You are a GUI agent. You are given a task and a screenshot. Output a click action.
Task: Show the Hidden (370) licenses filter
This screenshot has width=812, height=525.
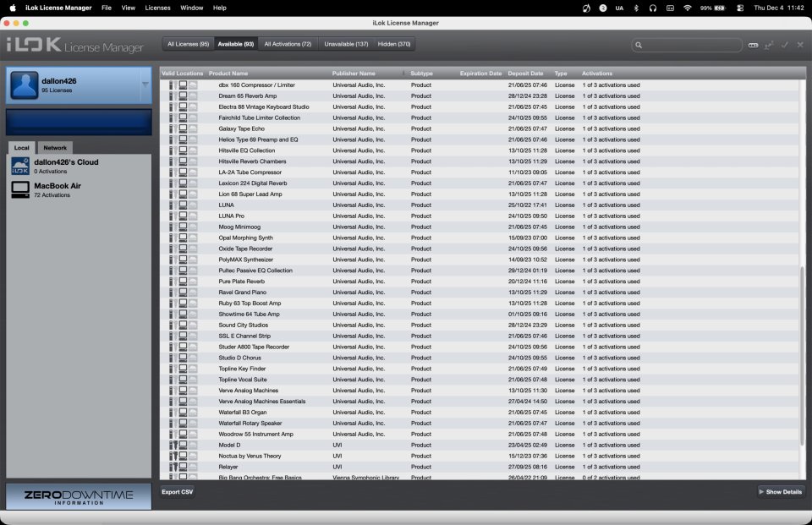coord(394,44)
